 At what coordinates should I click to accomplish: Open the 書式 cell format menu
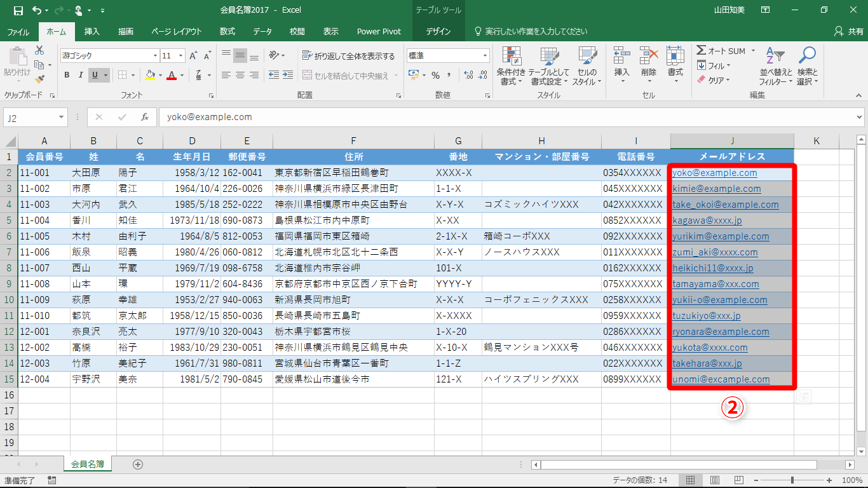click(x=675, y=66)
